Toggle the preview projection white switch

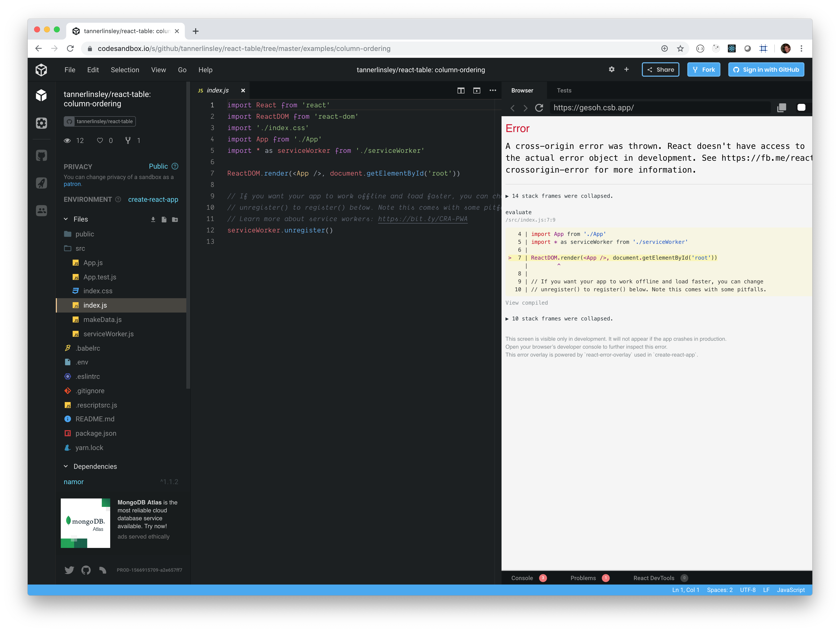click(x=801, y=108)
